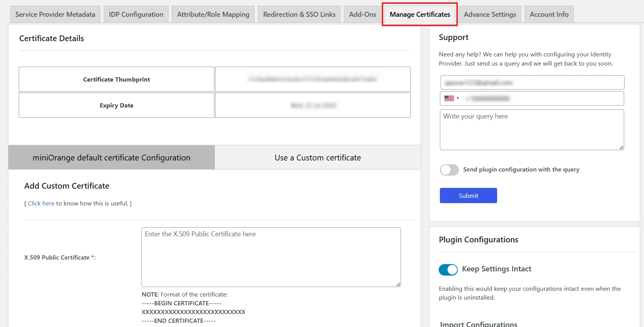
Task: Focus the X.509 Public Certificate textarea
Action: [271, 257]
